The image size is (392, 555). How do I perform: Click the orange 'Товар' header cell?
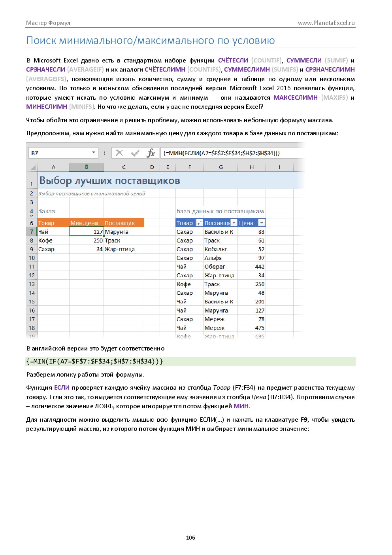coord(53,223)
